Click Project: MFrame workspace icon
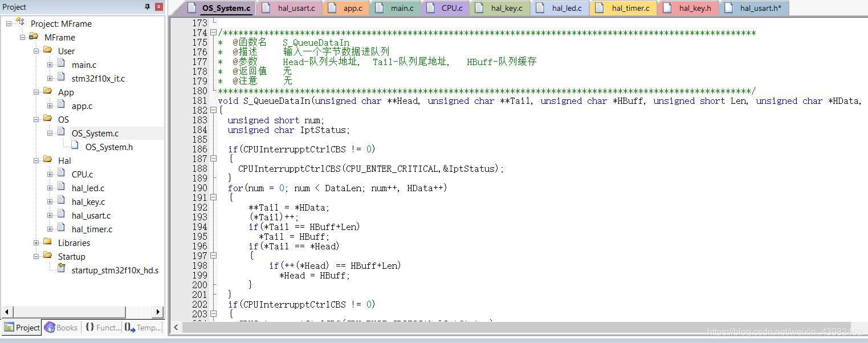Image resolution: width=868 pixels, height=343 pixels. point(20,22)
